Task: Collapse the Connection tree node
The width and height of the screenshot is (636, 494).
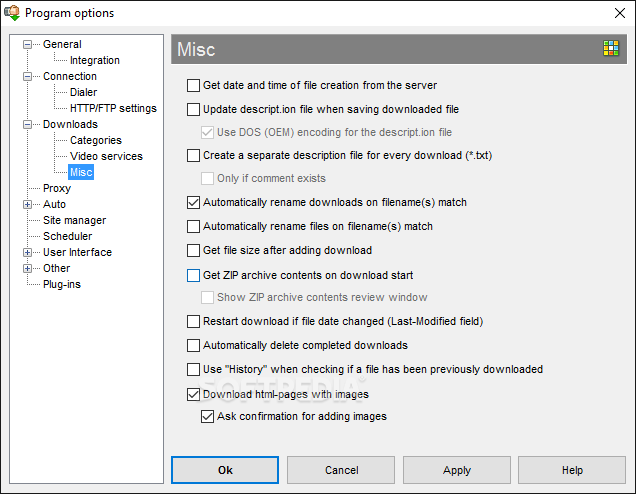Action: tap(27, 77)
